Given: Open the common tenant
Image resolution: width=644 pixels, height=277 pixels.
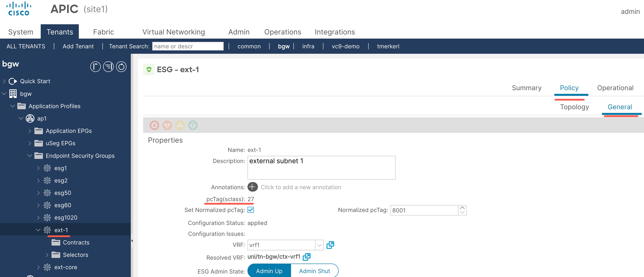Looking at the screenshot, I should point(249,46).
